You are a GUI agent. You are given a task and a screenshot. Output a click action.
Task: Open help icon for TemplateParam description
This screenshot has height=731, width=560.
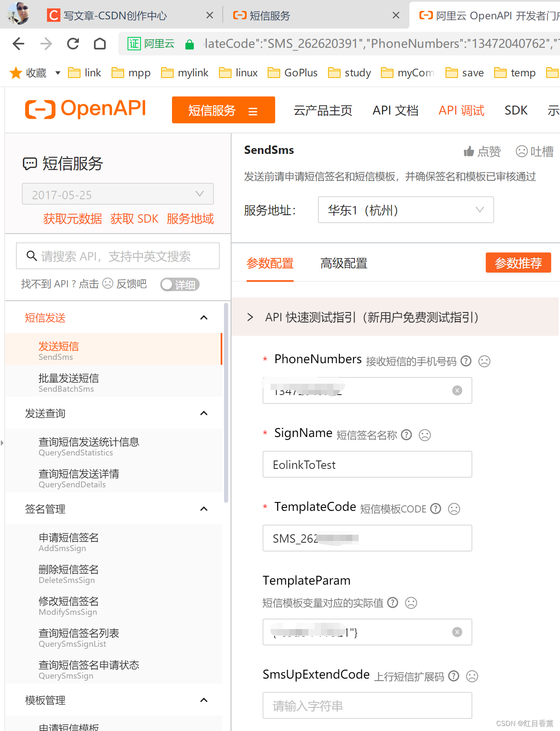(393, 603)
